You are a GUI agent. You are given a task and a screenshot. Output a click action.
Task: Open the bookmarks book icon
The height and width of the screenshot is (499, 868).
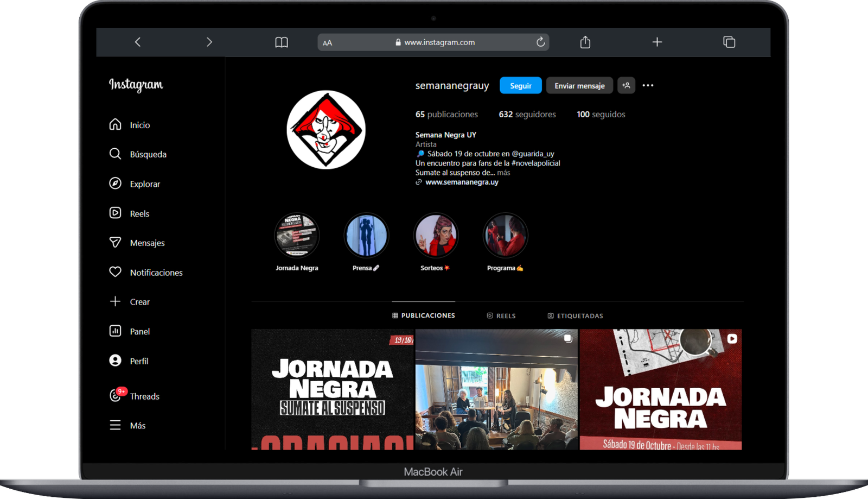pyautogui.click(x=282, y=42)
